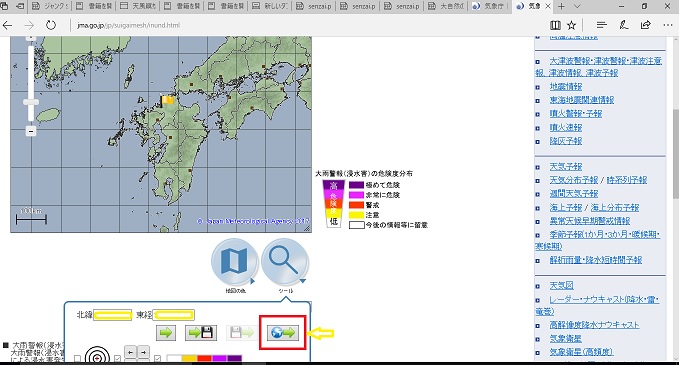
Task: Open the 地震情報 link
Action: 566,87
